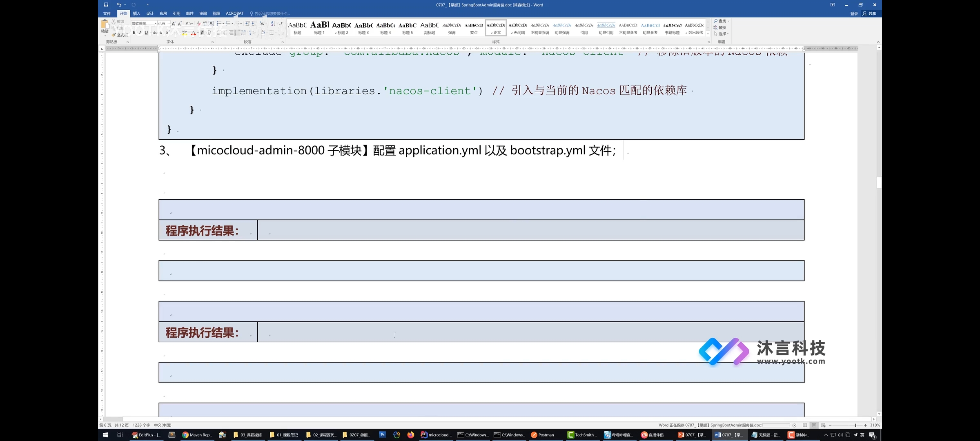Open the Paragraph dialog launcher
Screen dimensions: 980x441
[x=283, y=42]
